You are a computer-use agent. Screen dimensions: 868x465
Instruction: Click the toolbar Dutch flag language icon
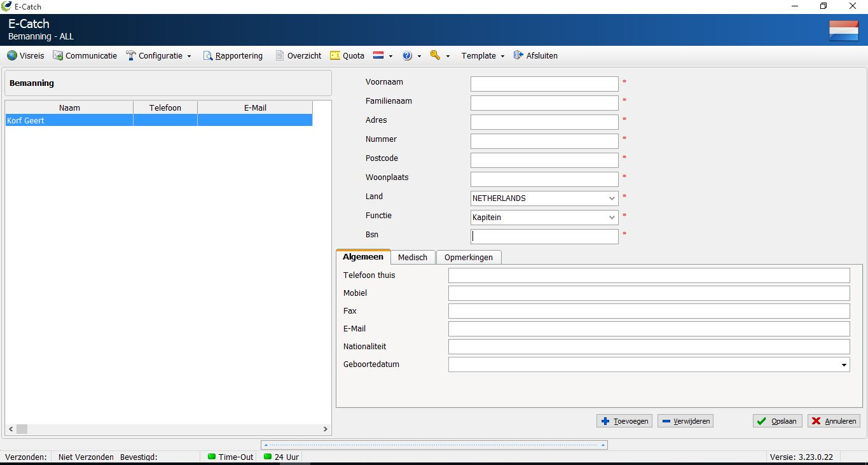coord(378,56)
